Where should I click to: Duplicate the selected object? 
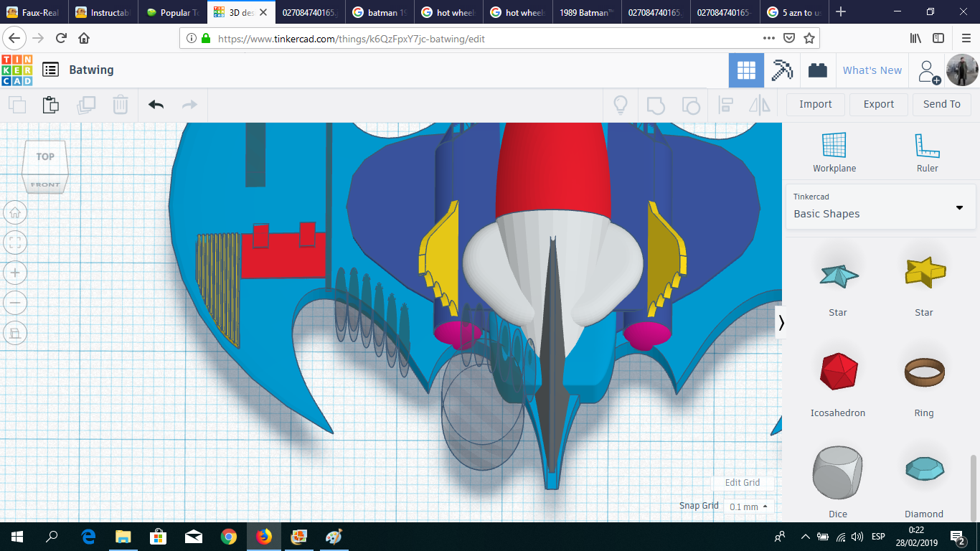click(86, 105)
